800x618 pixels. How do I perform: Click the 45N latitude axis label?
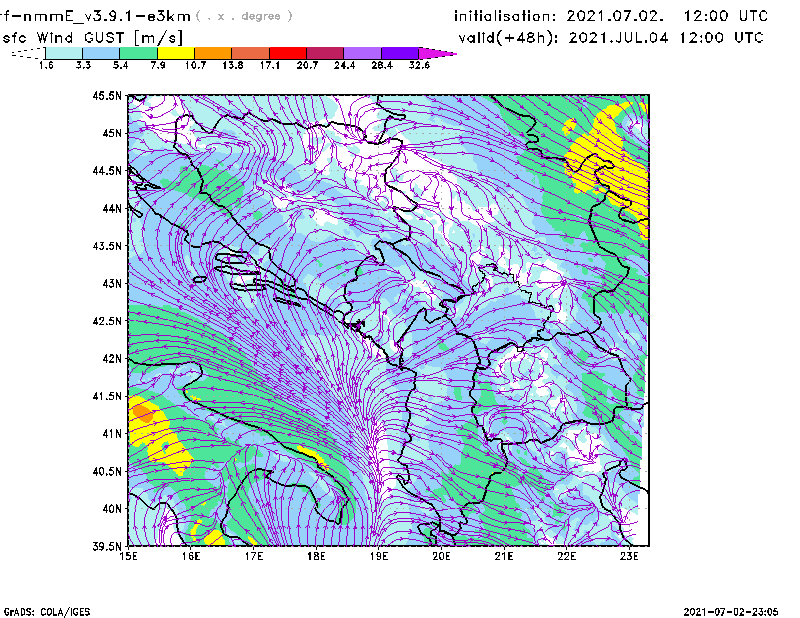[x=112, y=133]
